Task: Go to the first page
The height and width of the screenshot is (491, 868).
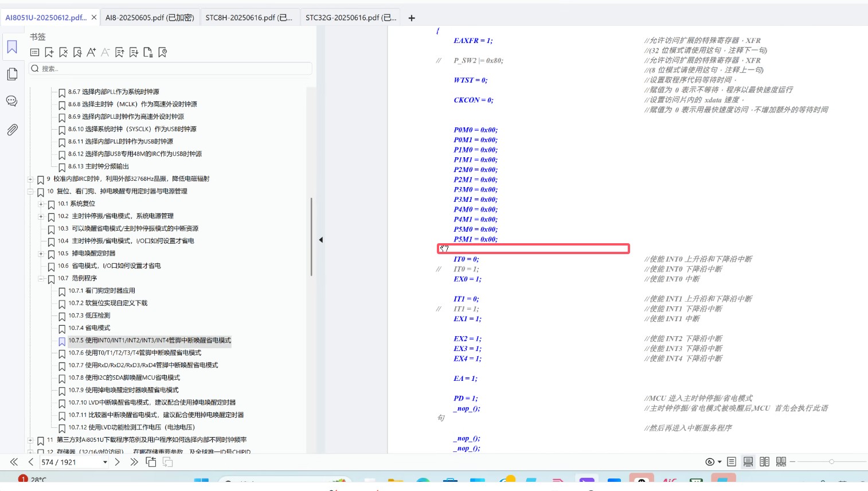Action: (14, 462)
